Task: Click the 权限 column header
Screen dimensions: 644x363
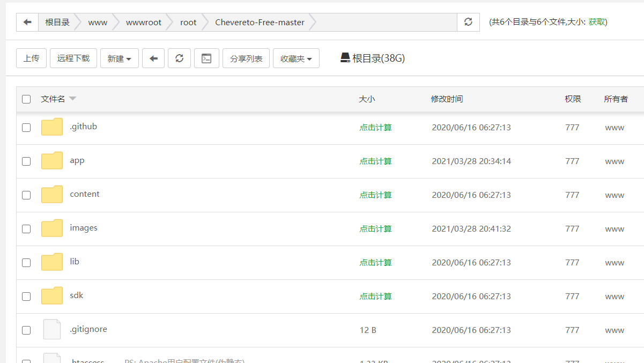Action: click(573, 99)
